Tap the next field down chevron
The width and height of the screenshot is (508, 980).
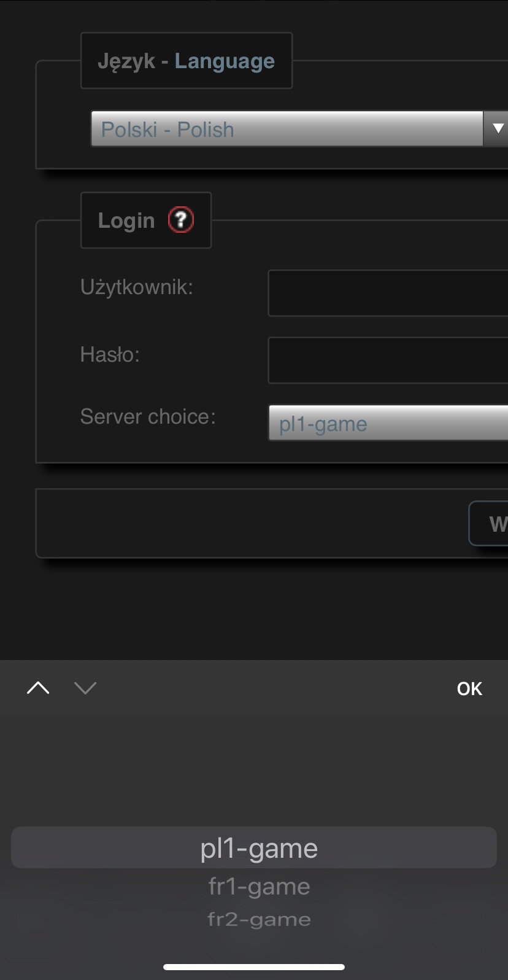click(85, 688)
